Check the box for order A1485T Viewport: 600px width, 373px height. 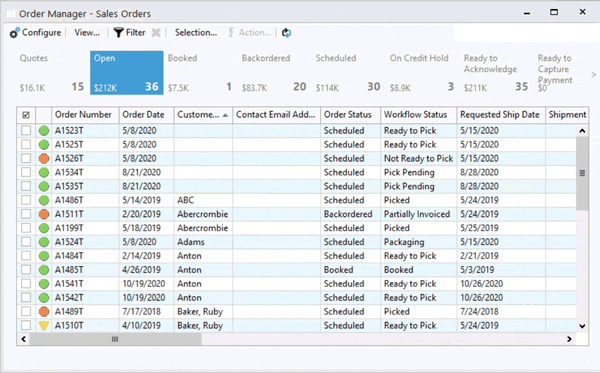click(x=26, y=270)
